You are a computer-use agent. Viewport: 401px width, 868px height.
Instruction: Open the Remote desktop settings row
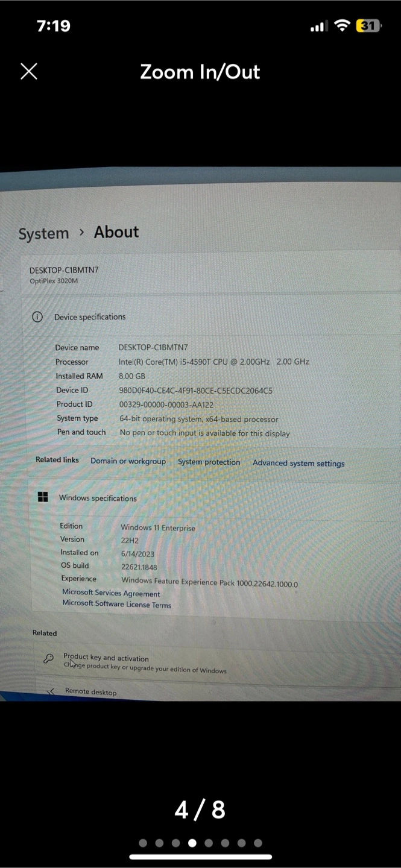[90, 692]
